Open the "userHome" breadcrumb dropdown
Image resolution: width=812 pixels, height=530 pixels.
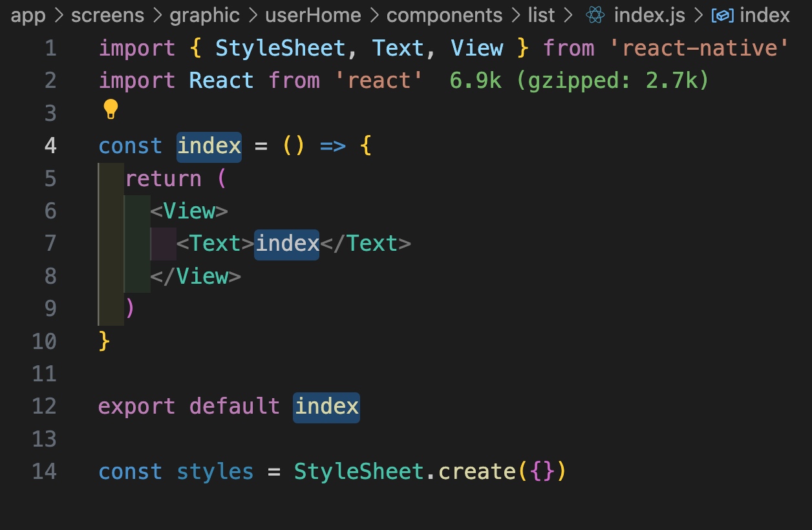pos(313,15)
